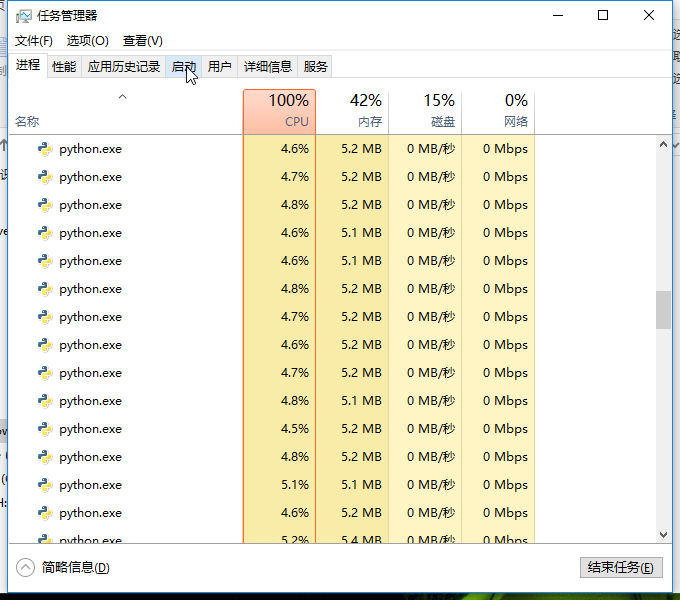The image size is (680, 600).
Task: Click Python icon of process using 4.5% CPU
Action: (44, 429)
